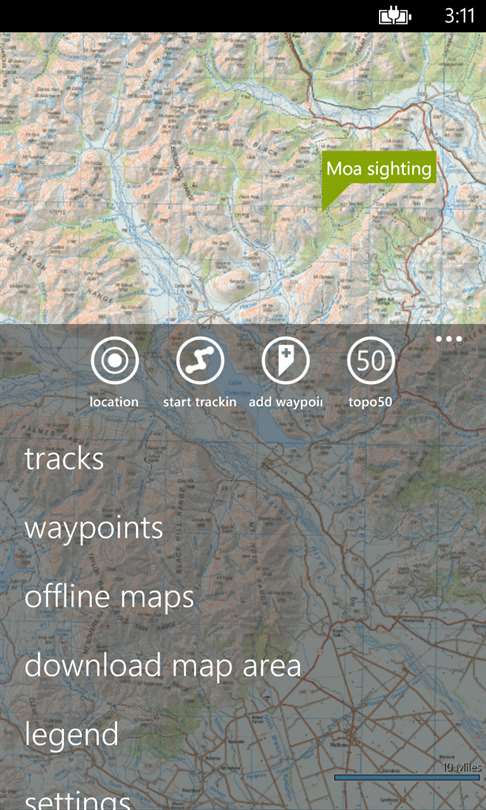Open settings from the menu
486x810 pixels.
[77, 800]
